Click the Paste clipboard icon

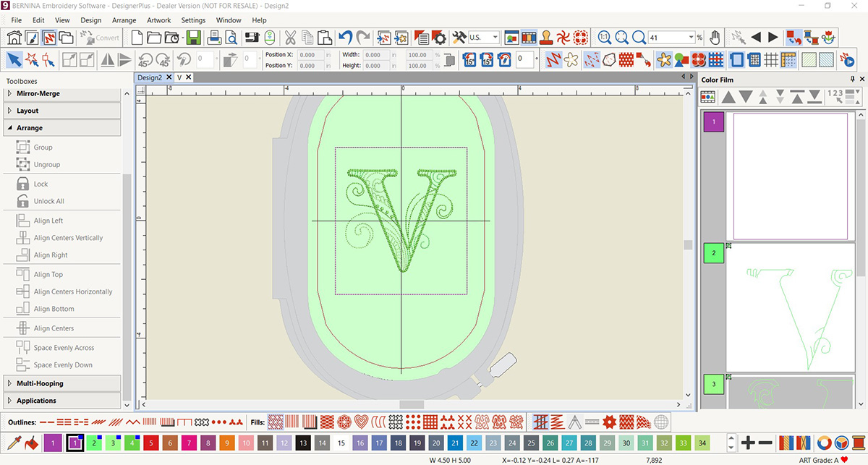(325, 37)
